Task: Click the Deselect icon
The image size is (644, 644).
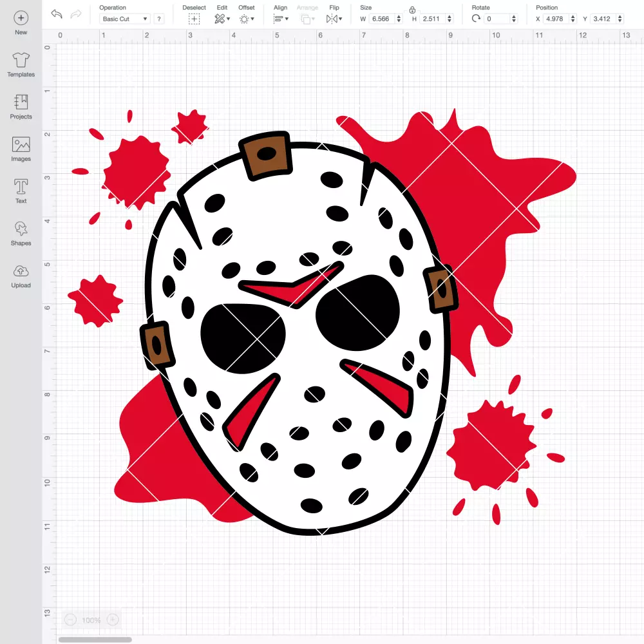Action: (194, 19)
